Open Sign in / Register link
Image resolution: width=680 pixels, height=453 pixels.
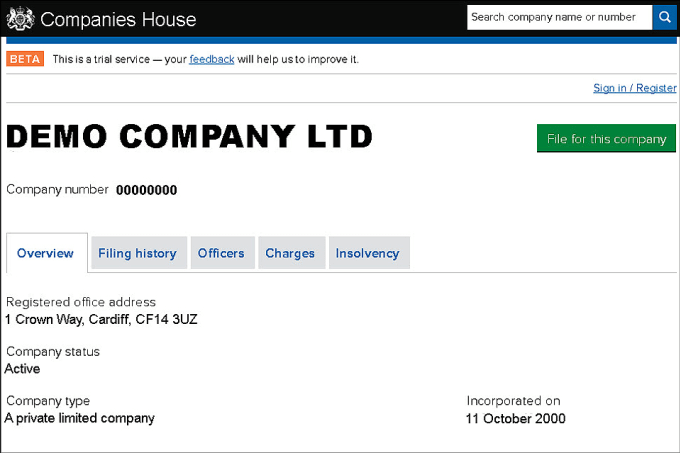pyautogui.click(x=634, y=88)
